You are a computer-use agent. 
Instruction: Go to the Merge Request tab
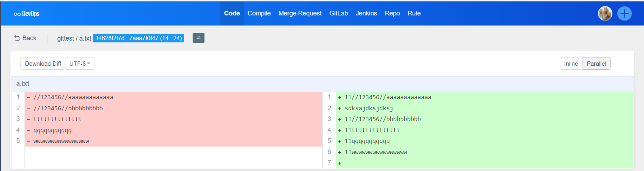[300, 13]
